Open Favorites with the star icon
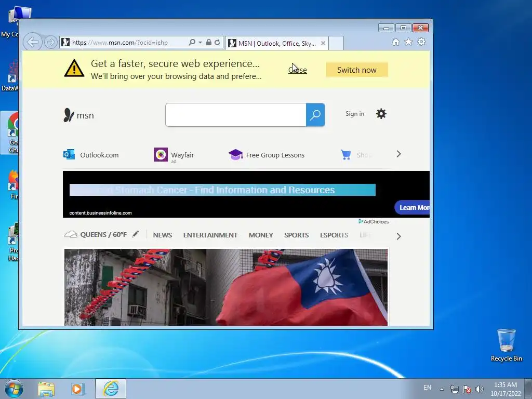The width and height of the screenshot is (532, 399). coord(408,42)
